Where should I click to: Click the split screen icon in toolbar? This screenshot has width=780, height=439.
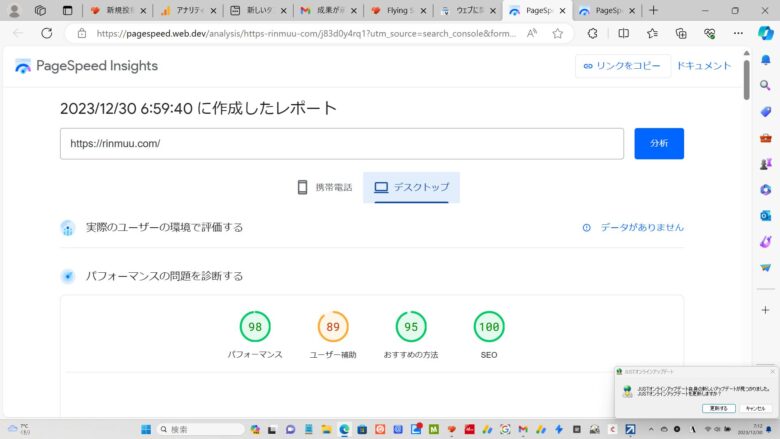coord(623,33)
